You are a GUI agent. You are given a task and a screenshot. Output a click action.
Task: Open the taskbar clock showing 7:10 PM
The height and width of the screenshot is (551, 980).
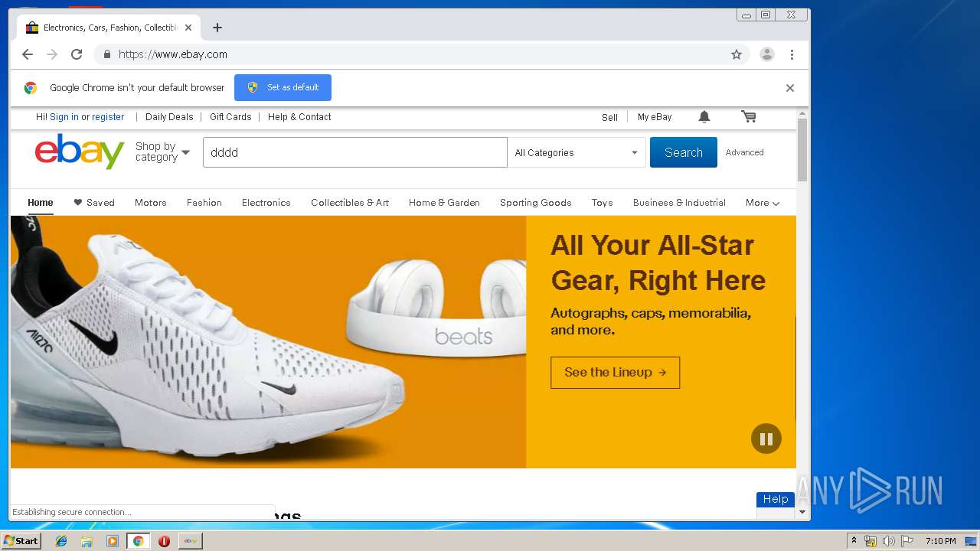tap(940, 541)
